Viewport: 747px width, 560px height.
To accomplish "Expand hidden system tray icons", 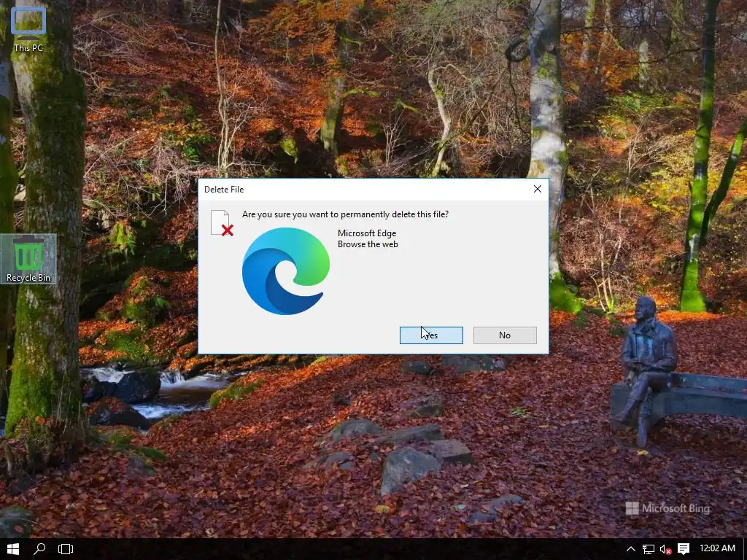I will coord(630,549).
